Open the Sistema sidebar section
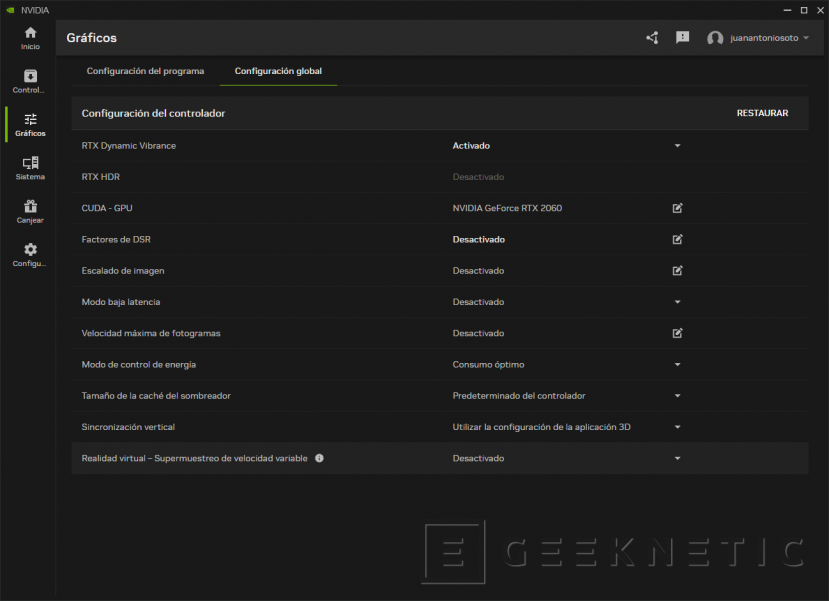The image size is (829, 601). (x=30, y=169)
